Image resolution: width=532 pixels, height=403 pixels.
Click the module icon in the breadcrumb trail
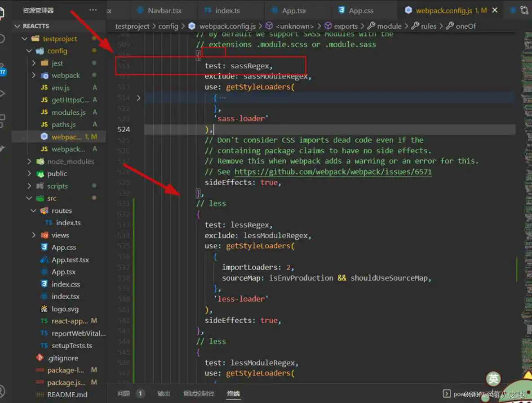pos(372,26)
